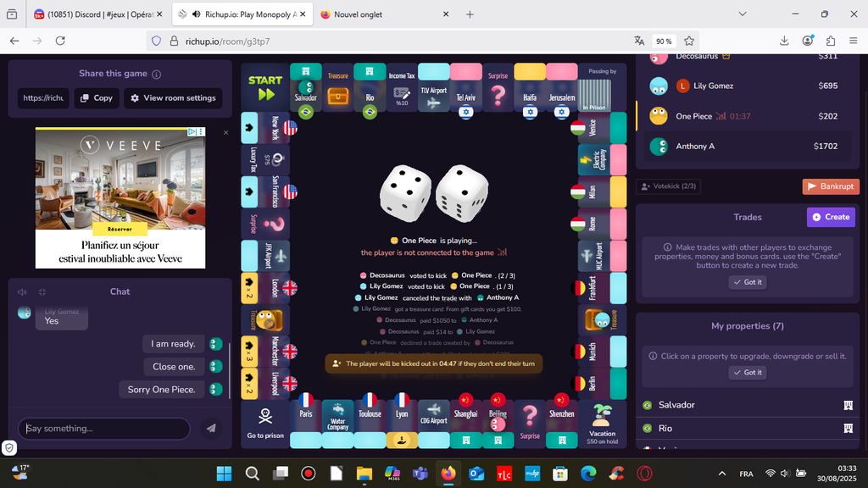Click the Vacation corner tile

tap(603, 424)
